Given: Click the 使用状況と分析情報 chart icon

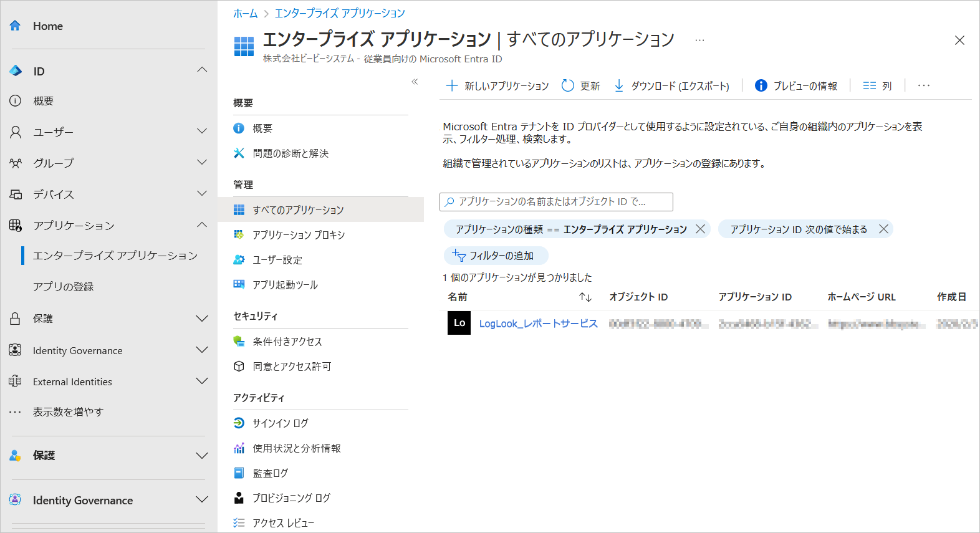Looking at the screenshot, I should (x=239, y=448).
